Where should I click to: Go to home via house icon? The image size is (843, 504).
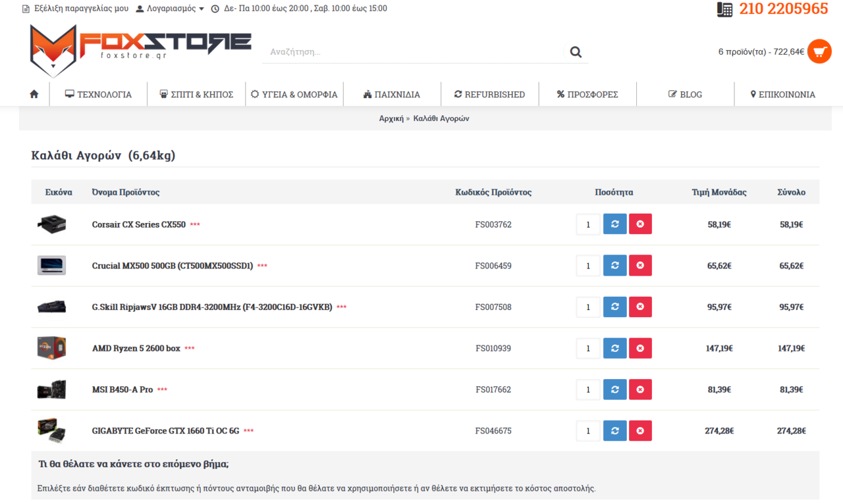click(x=34, y=94)
